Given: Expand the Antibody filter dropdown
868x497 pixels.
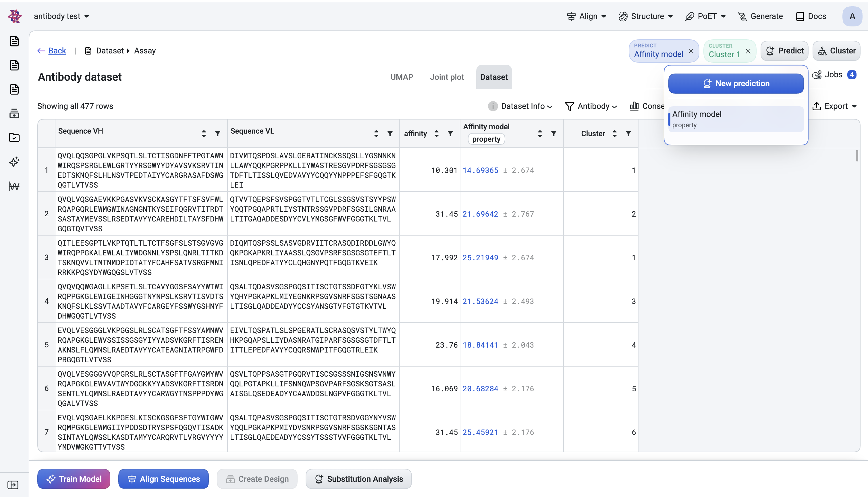Looking at the screenshot, I should click(x=591, y=106).
